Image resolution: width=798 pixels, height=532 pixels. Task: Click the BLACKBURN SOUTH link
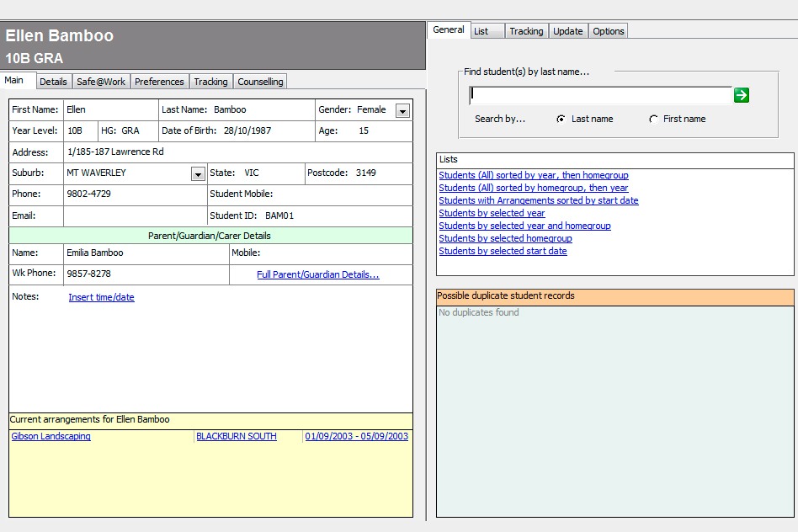pyautogui.click(x=236, y=437)
